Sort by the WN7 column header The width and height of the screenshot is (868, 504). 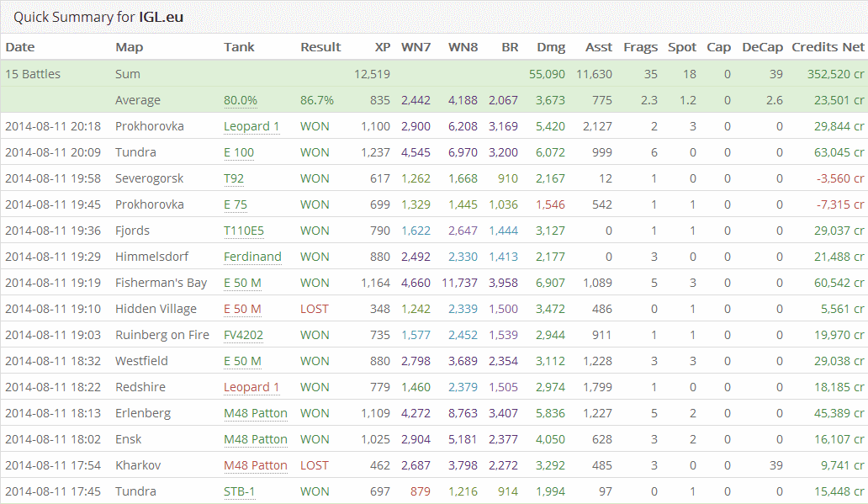[x=415, y=47]
